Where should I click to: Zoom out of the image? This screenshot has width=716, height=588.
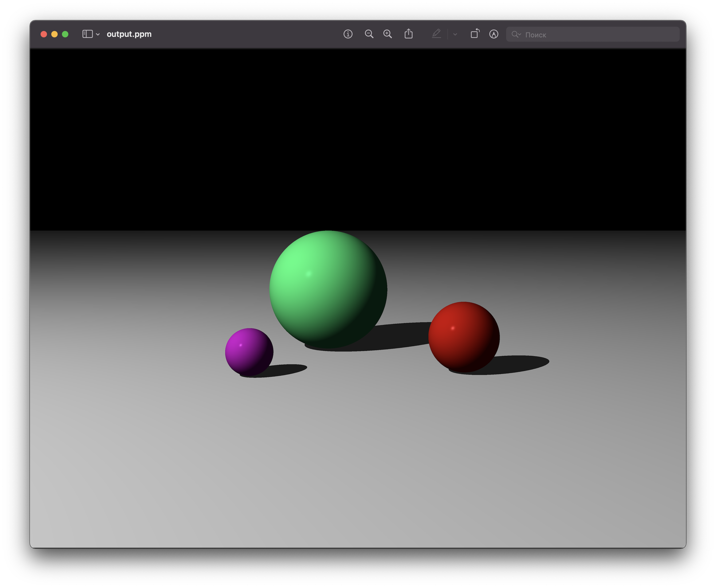369,34
